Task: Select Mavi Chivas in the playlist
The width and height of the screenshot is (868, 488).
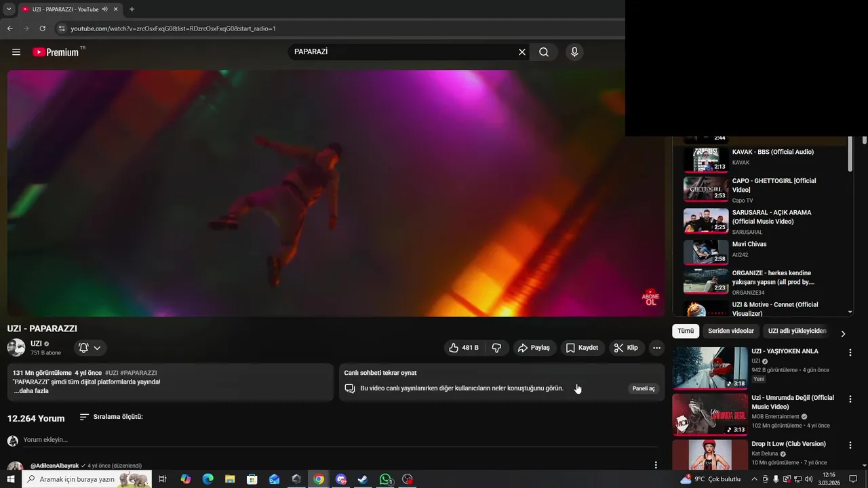Action: [x=763, y=251]
